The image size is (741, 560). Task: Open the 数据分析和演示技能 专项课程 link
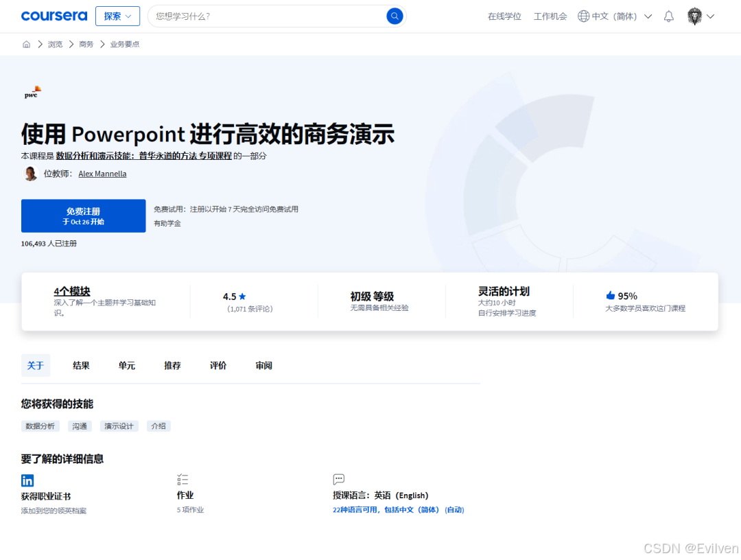[x=143, y=156]
